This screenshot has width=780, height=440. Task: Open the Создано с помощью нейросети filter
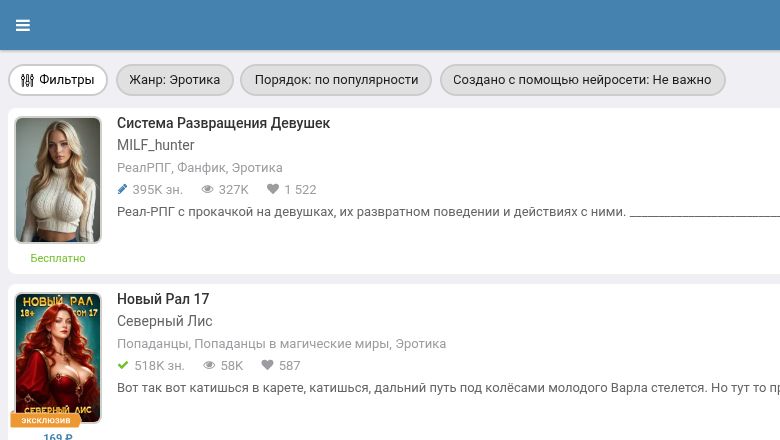point(582,80)
